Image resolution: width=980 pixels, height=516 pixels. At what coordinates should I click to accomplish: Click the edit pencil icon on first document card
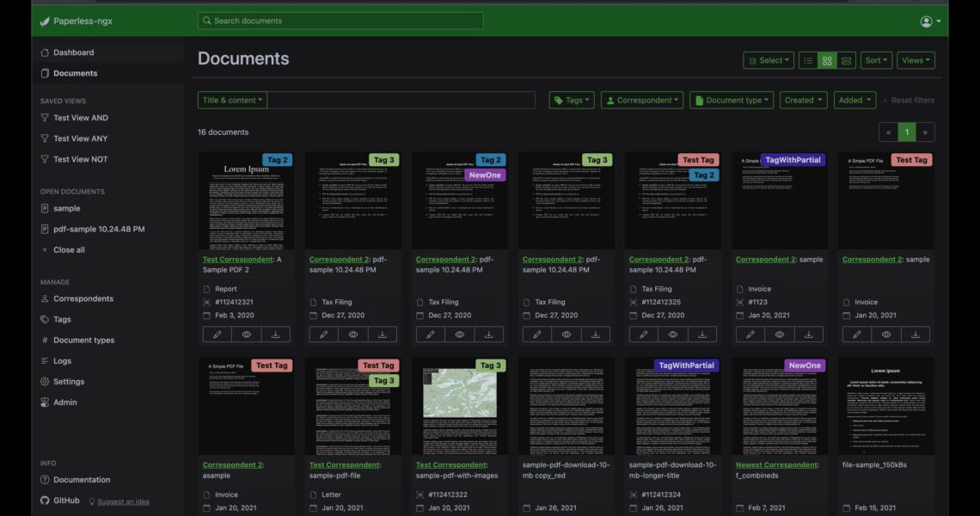pos(217,335)
